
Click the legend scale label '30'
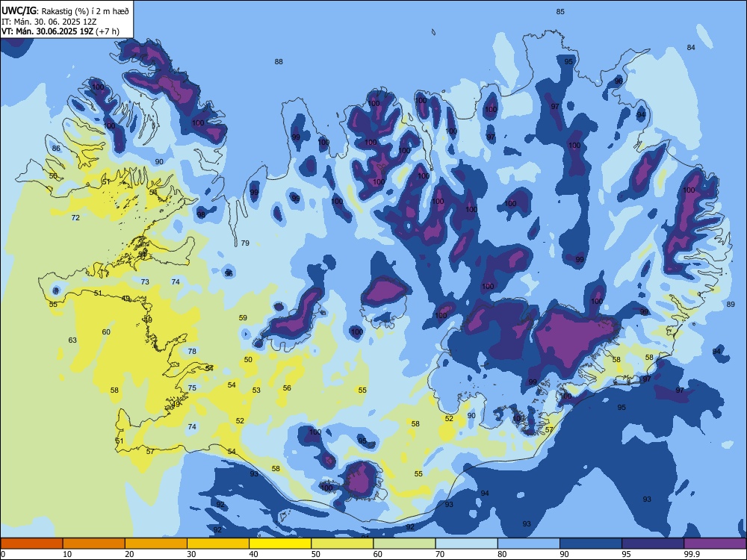(x=191, y=554)
